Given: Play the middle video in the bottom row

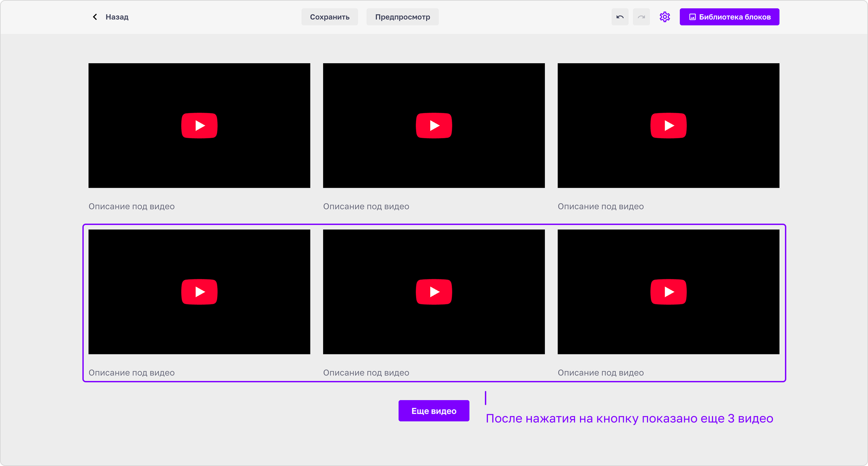Looking at the screenshot, I should (434, 292).
